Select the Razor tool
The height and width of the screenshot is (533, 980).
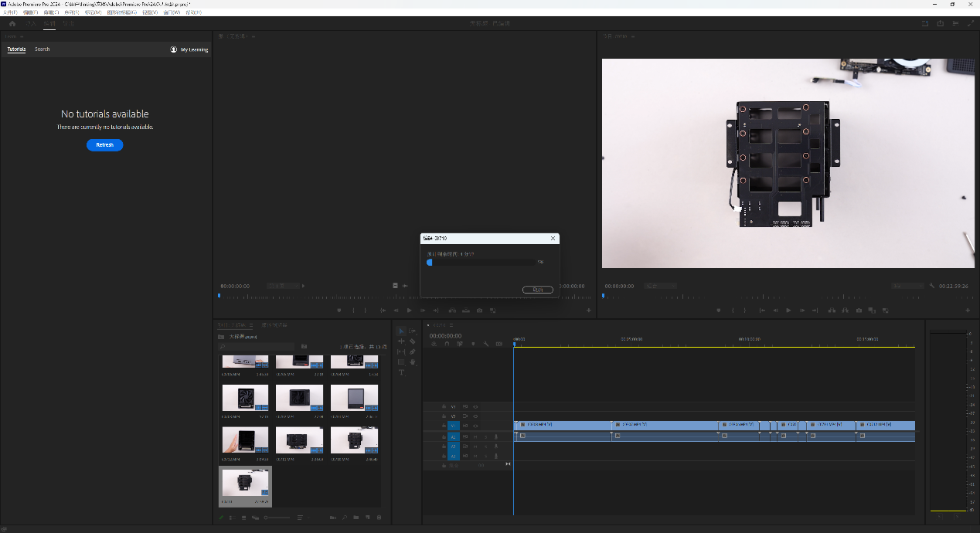tap(412, 341)
